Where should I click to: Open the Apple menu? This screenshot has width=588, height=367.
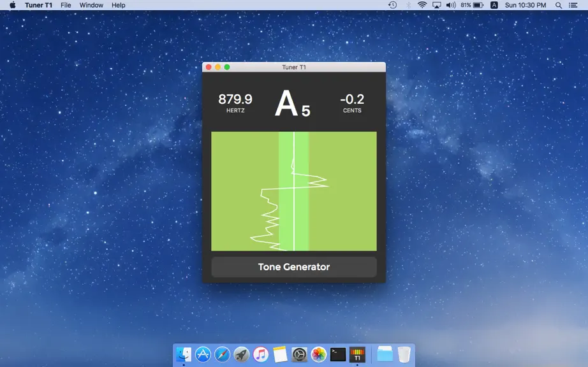click(x=12, y=5)
